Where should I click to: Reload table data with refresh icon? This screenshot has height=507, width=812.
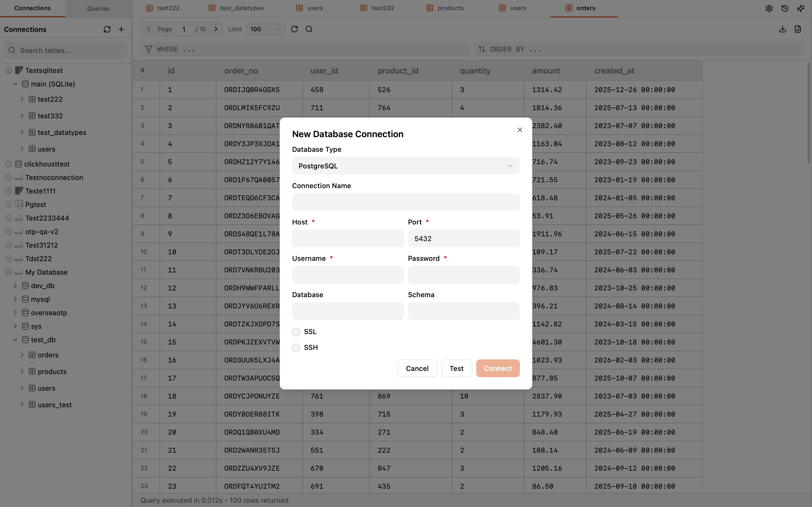click(294, 29)
